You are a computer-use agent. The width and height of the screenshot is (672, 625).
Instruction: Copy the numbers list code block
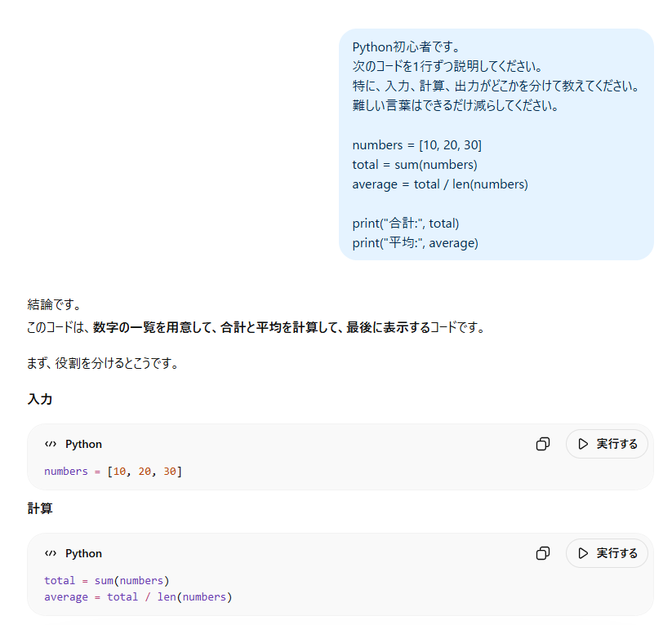(542, 444)
